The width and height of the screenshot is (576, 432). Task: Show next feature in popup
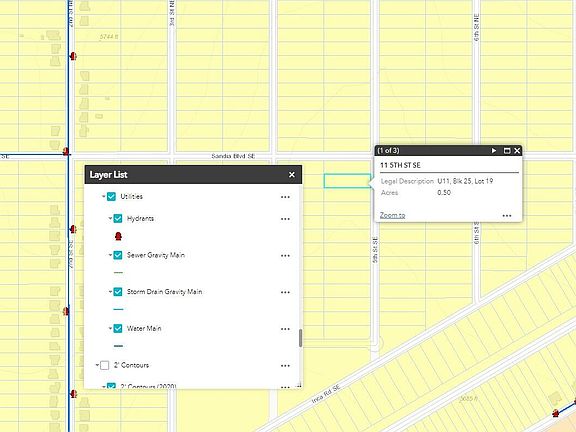click(x=494, y=151)
